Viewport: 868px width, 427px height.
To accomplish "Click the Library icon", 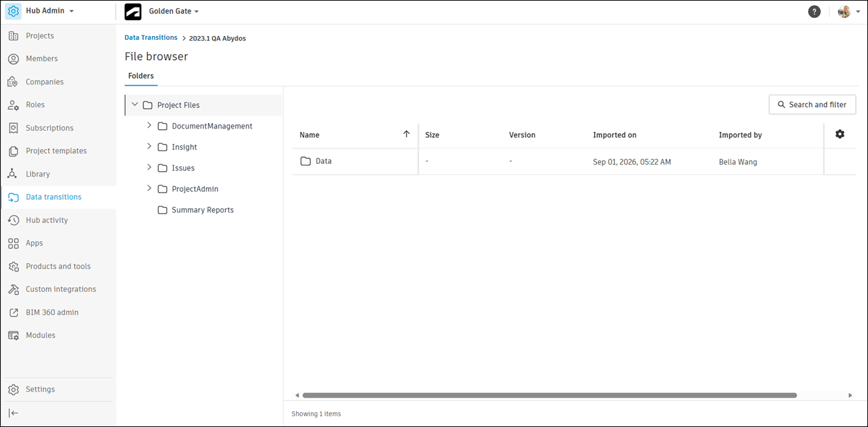I will click(13, 174).
